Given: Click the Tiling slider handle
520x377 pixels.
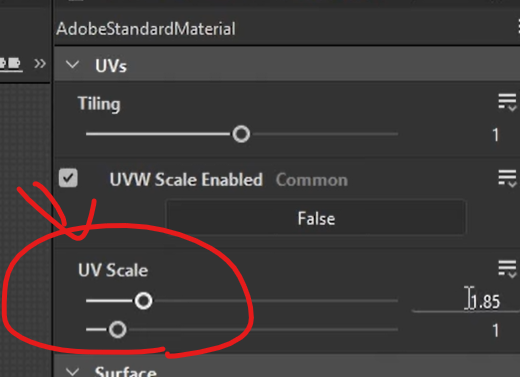Looking at the screenshot, I should (241, 134).
